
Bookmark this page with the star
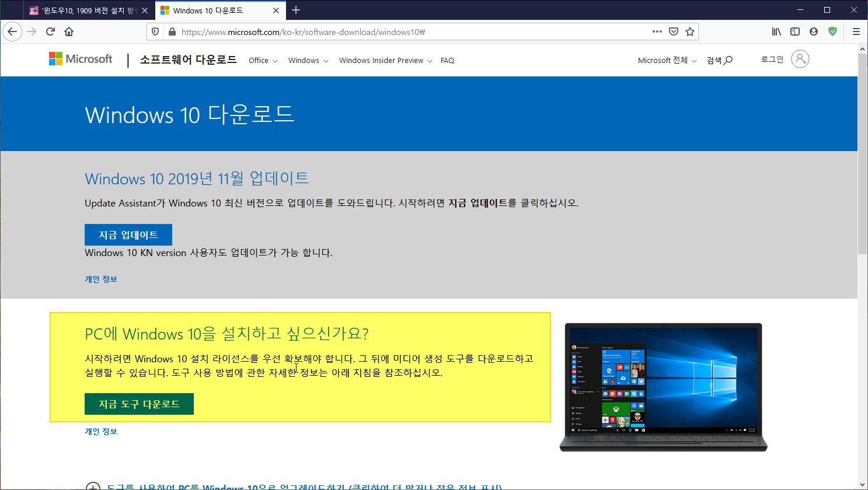(690, 32)
